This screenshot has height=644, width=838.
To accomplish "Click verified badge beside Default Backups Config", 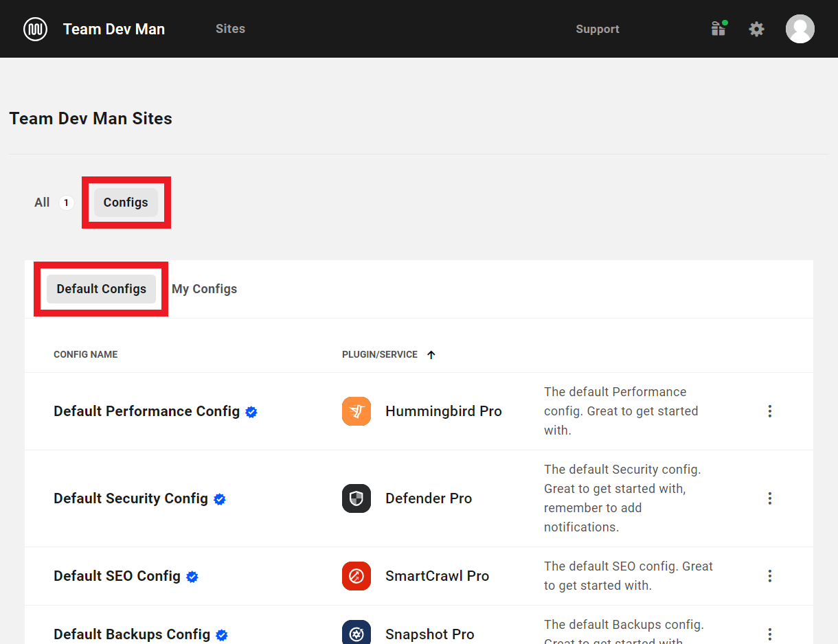I will pos(222,635).
